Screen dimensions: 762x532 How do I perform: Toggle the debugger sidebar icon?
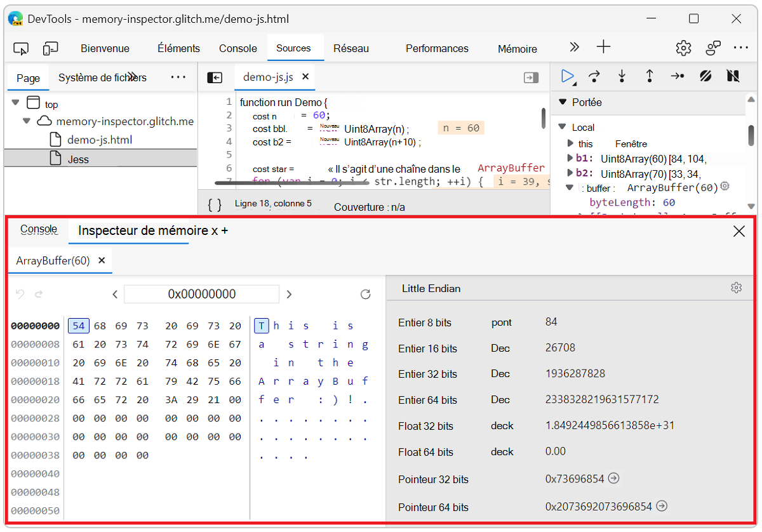point(531,77)
